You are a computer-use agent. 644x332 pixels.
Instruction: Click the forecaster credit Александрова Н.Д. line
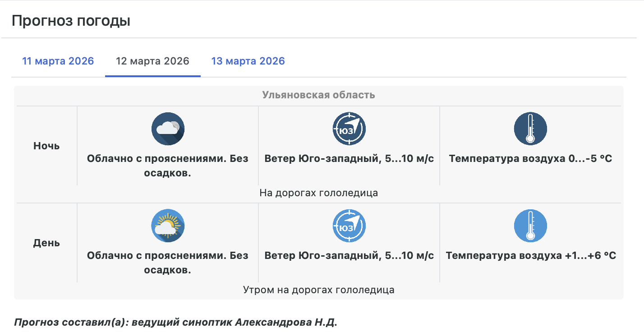176,323
